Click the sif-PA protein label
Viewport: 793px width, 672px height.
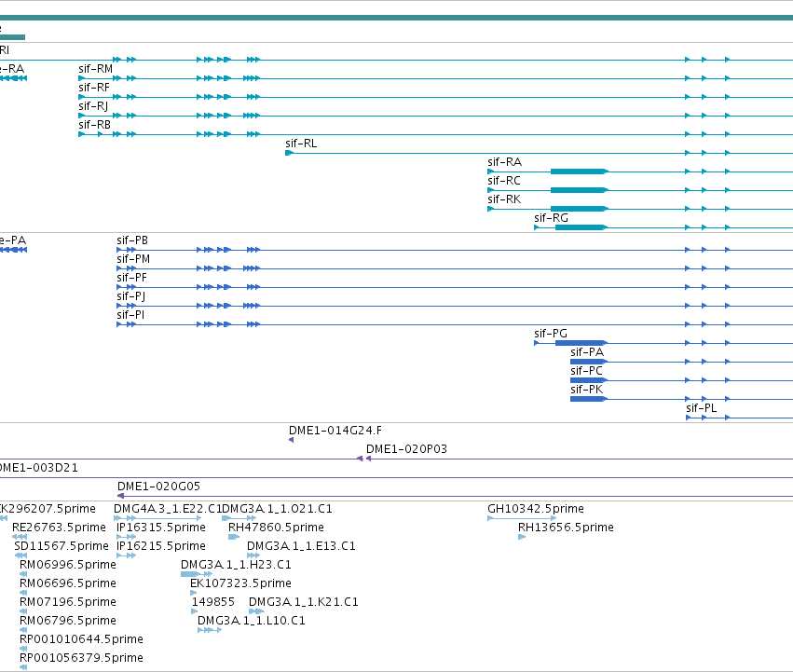[587, 352]
